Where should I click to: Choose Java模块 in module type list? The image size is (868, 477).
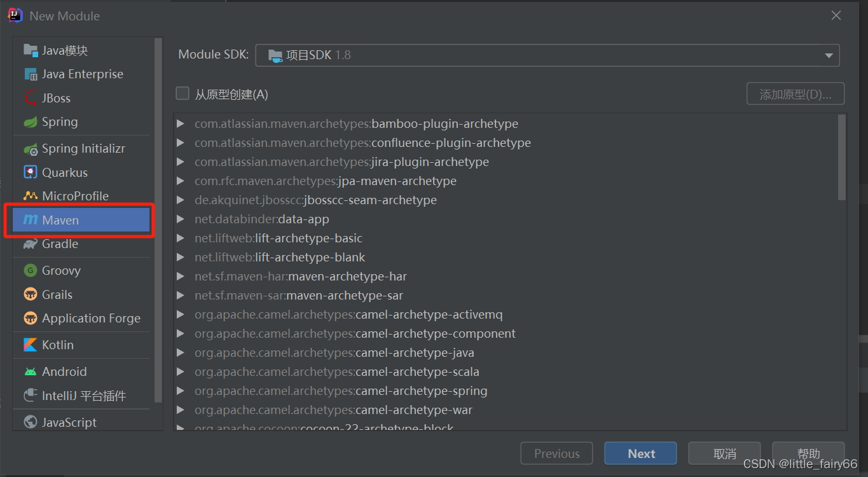[x=81, y=50]
